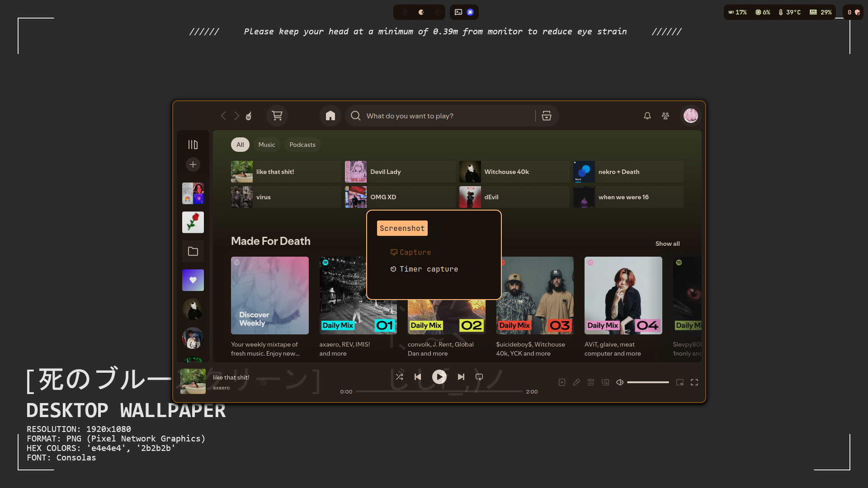Skip to next track

click(461, 377)
